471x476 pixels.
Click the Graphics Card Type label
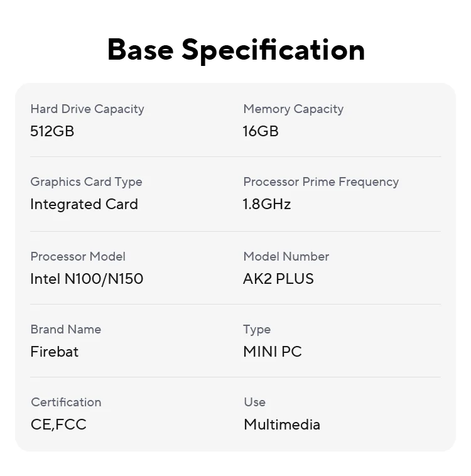pyautogui.click(x=86, y=181)
